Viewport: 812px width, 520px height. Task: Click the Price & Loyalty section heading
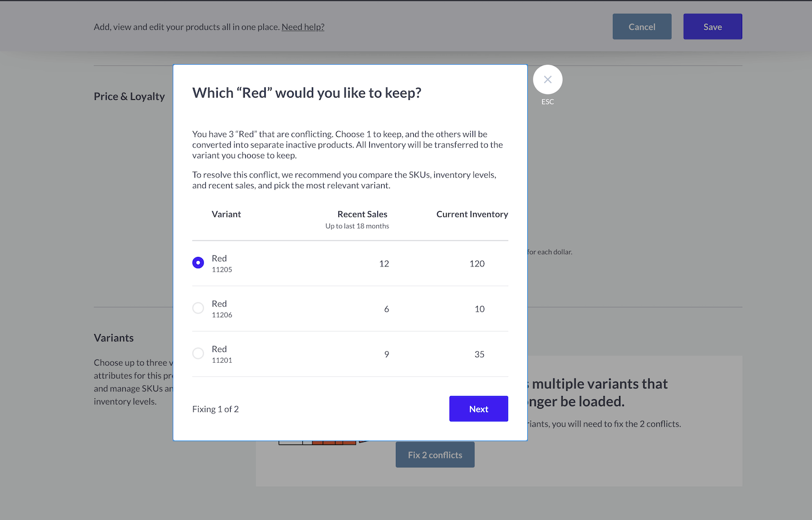click(129, 96)
